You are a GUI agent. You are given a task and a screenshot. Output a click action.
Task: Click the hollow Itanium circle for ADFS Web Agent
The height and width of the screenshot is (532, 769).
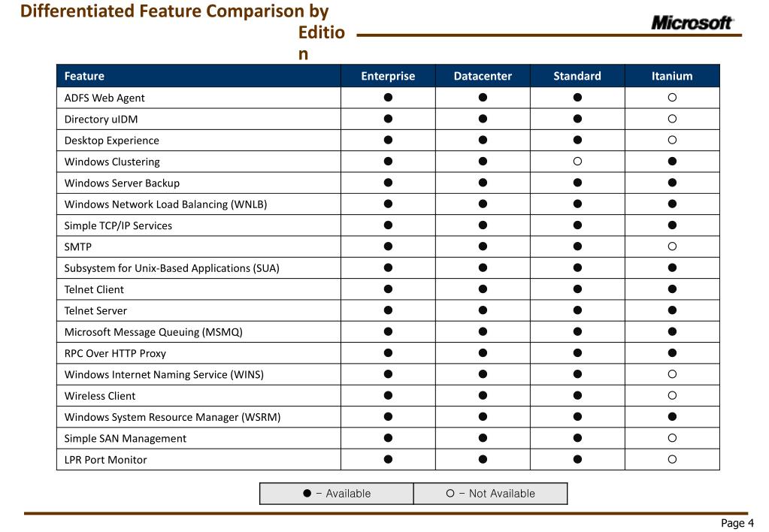tap(672, 98)
